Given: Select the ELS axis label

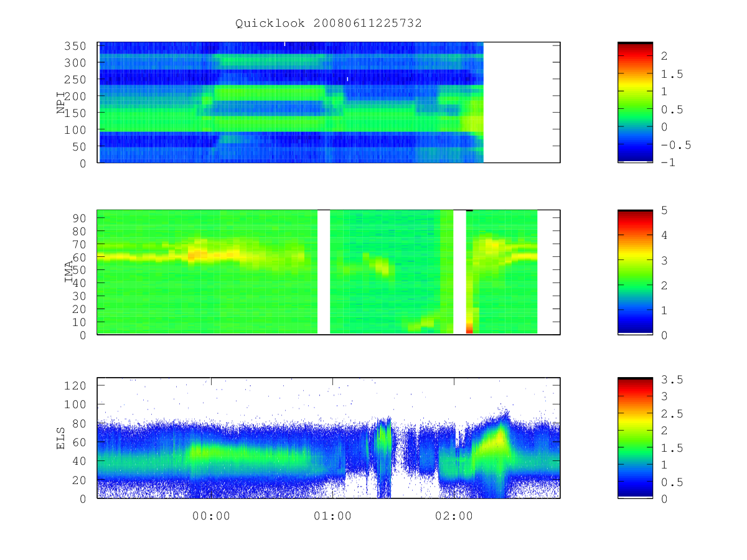Looking at the screenshot, I should click(61, 438).
